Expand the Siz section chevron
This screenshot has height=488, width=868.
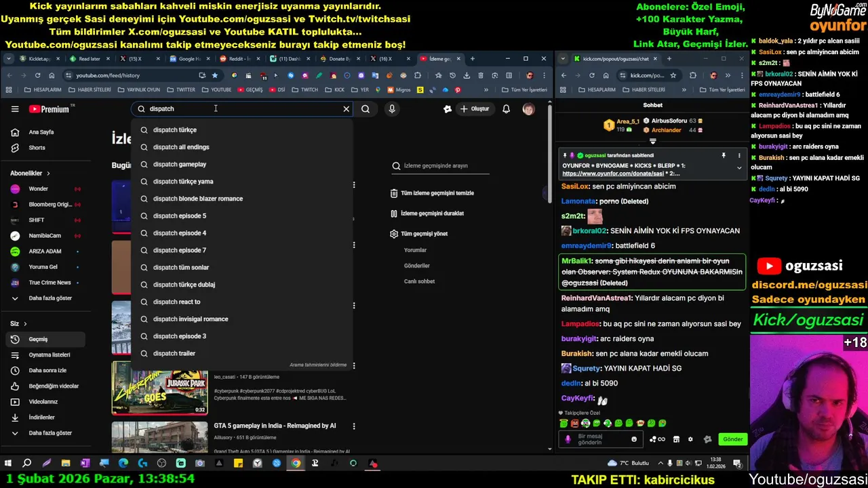click(x=25, y=324)
